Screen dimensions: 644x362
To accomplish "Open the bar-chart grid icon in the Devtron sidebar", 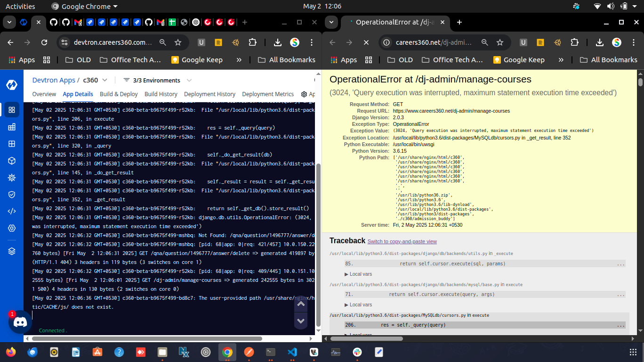I will pos(12,127).
